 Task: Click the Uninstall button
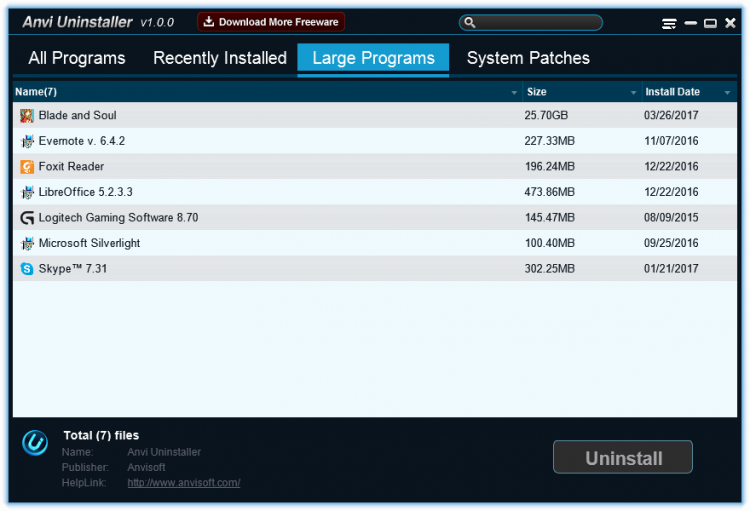(623, 457)
